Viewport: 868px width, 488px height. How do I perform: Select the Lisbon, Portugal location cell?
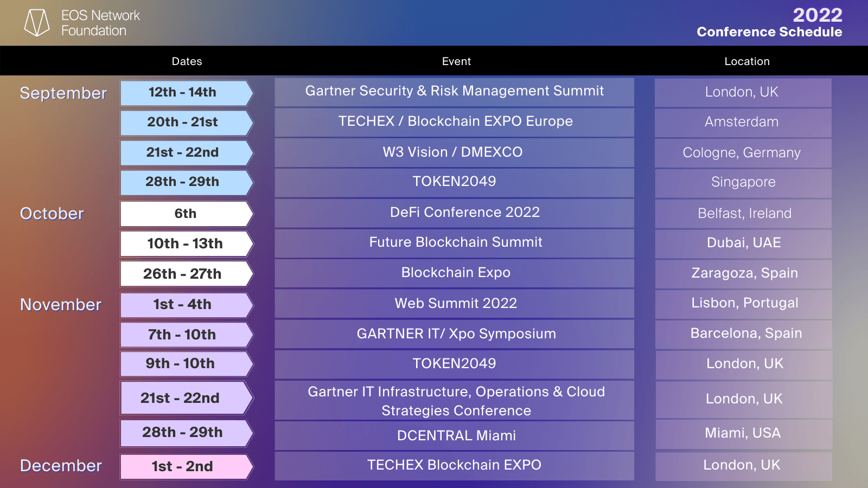[x=744, y=304]
